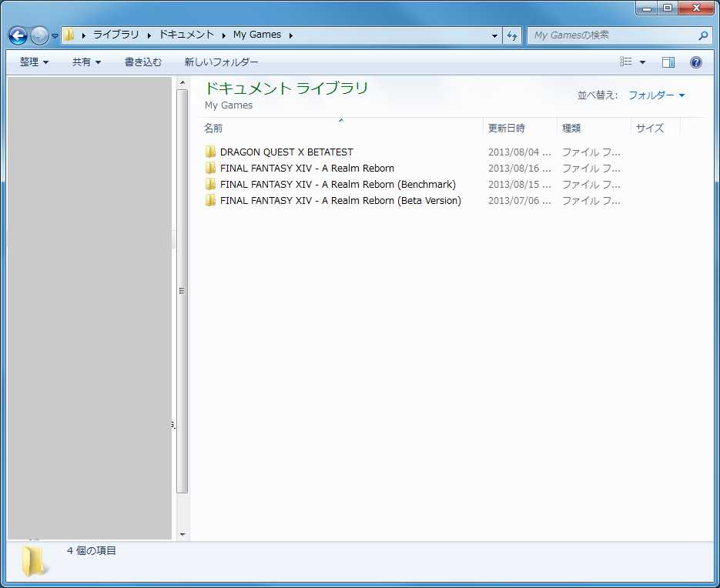Click folder icon in the address bar

[69, 35]
